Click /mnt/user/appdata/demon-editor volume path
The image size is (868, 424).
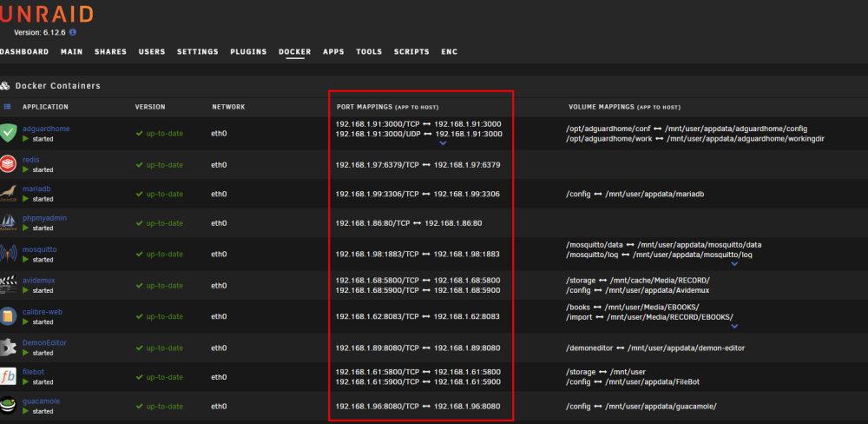pos(687,348)
